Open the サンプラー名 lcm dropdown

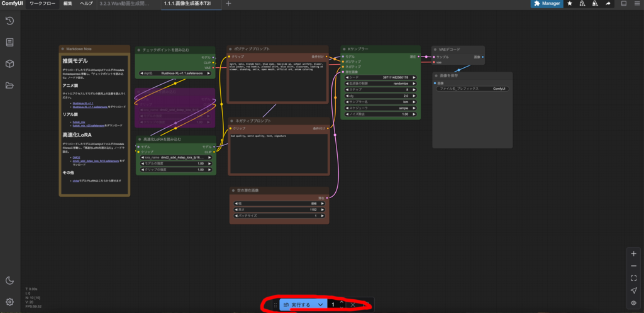click(x=380, y=102)
